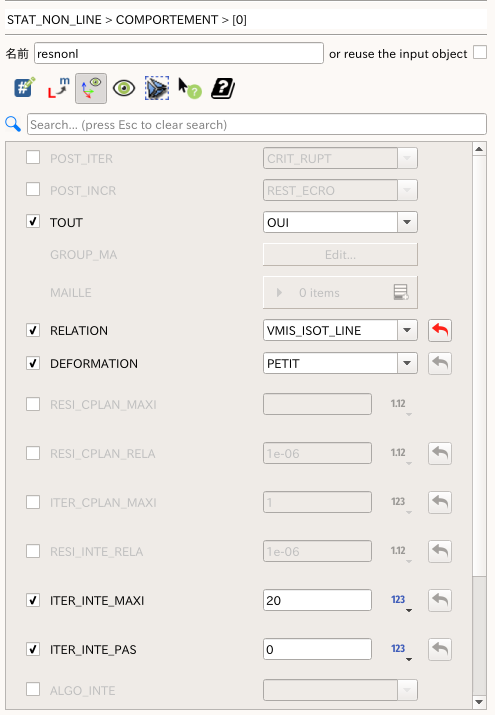Open the DEFORMATION dropdown showing PETIT
The height and width of the screenshot is (715, 495).
(x=340, y=363)
